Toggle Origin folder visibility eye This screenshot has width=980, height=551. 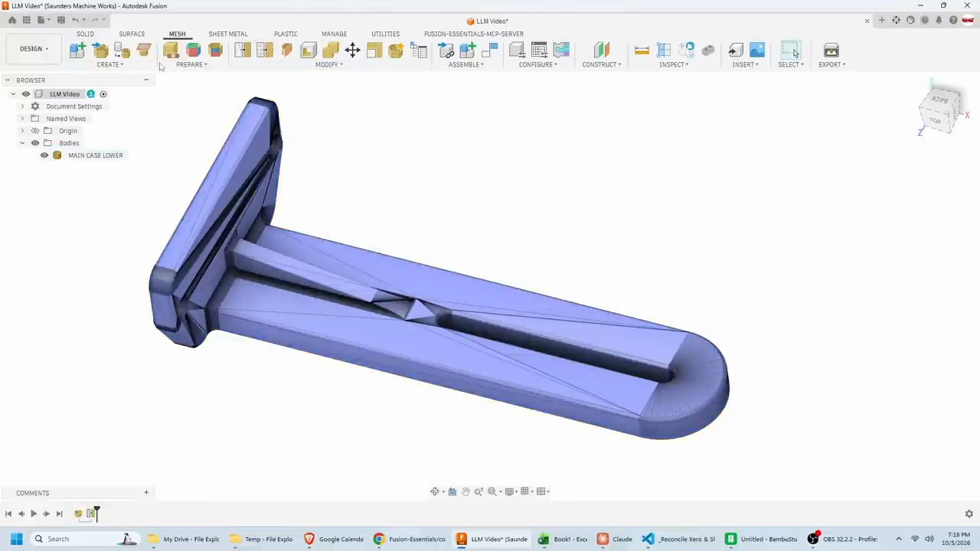coord(35,131)
